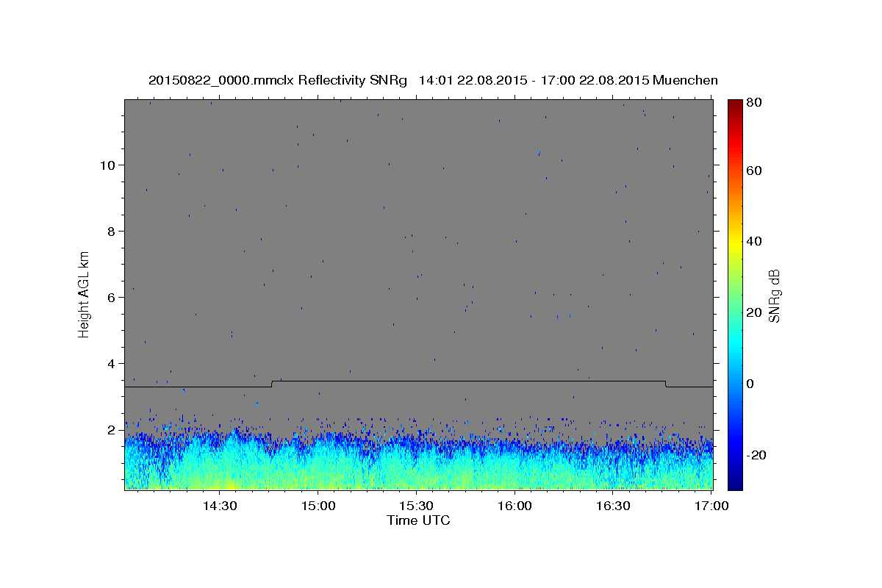Click the 15:30 time tick label
This screenshot has width=882, height=588.
point(416,506)
